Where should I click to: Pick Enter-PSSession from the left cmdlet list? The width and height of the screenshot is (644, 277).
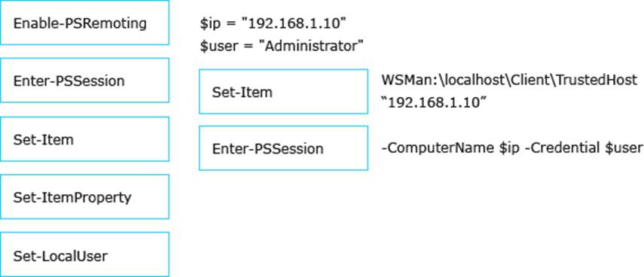84,81
